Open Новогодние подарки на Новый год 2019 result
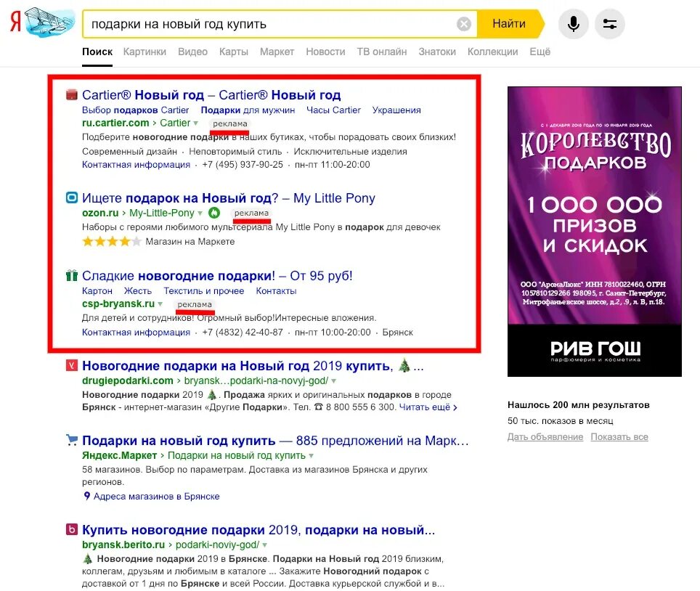Screen dimensions: 700x591 [253, 366]
